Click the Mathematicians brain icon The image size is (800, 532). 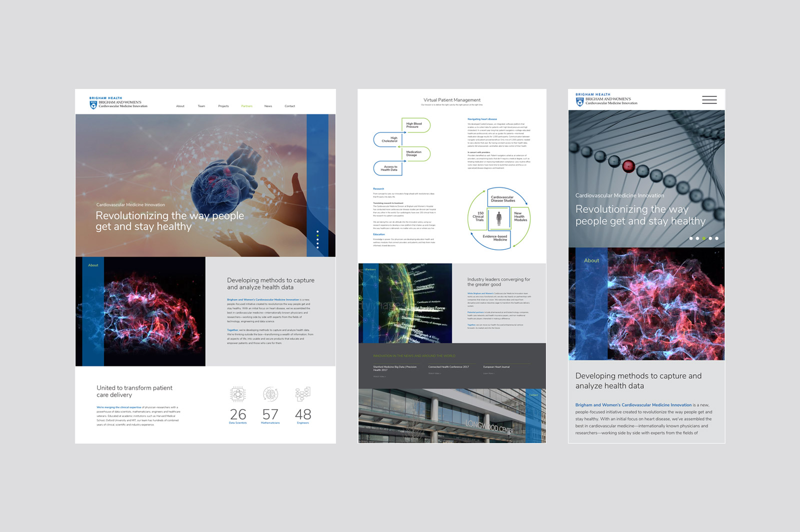pyautogui.click(x=270, y=394)
